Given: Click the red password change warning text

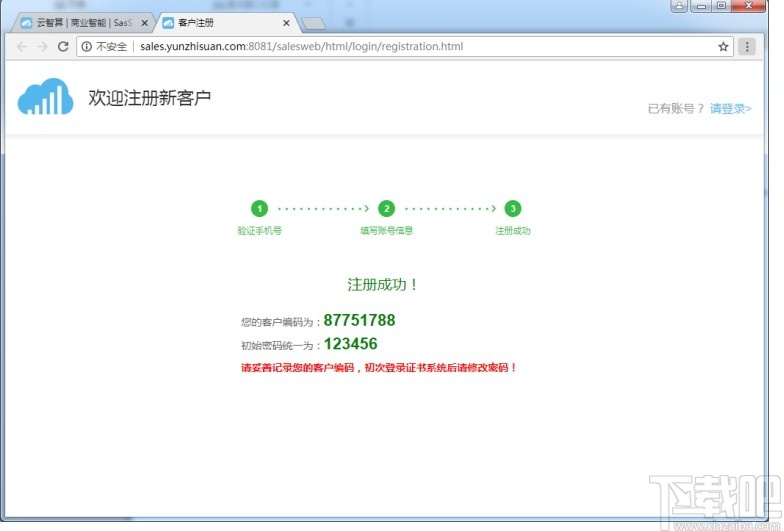Looking at the screenshot, I should pos(378,368).
